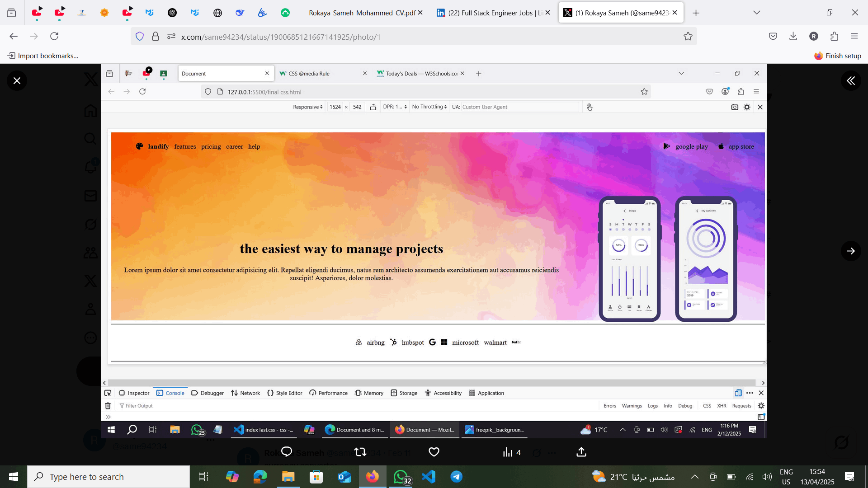Bookmark this page with the star icon

tap(688, 37)
